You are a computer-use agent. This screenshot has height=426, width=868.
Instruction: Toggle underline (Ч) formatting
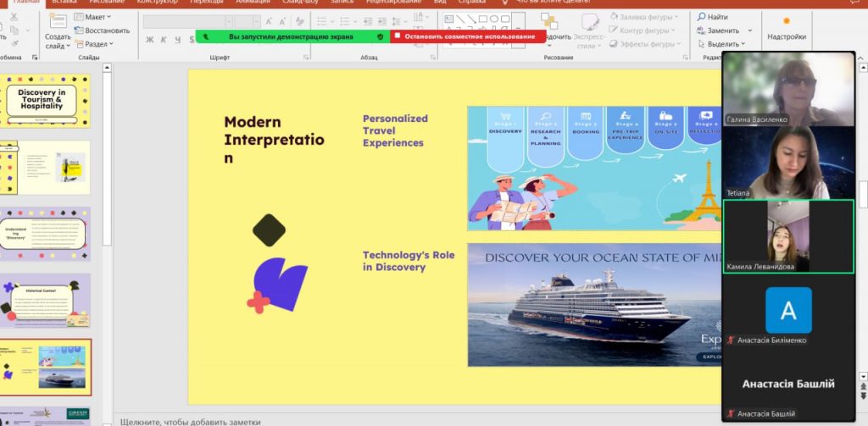coord(177,39)
